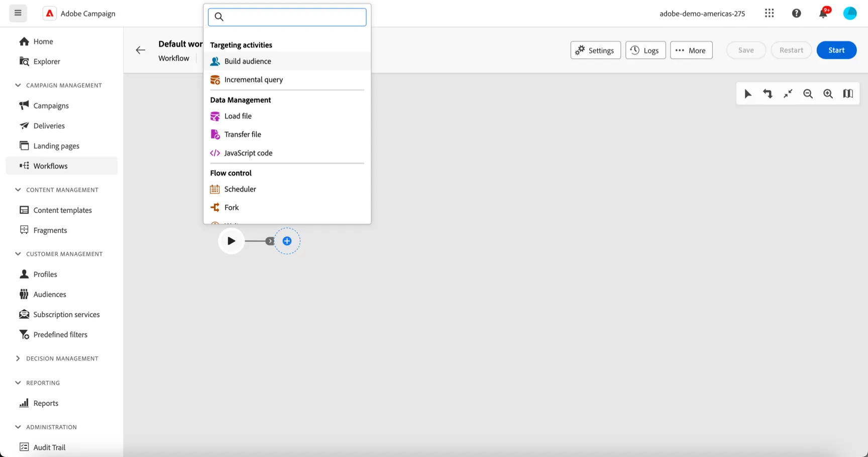Viewport: 868px width, 457px height.
Task: Zoom in the workflow canvas
Action: (x=828, y=94)
